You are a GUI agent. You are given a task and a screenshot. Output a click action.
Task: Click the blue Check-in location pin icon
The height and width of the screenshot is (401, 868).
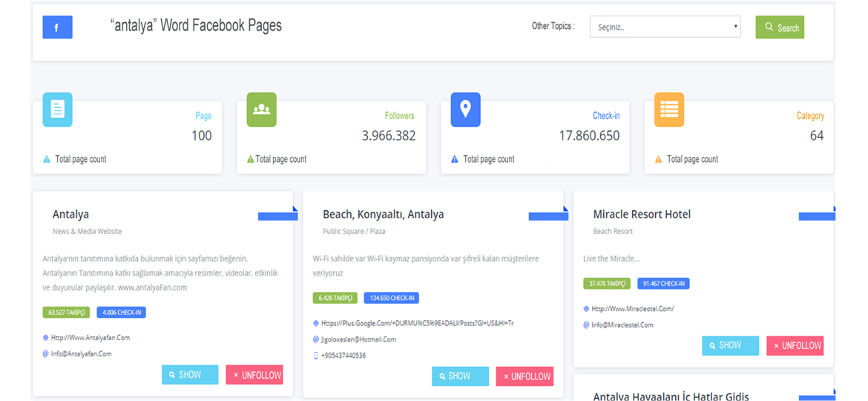(465, 110)
